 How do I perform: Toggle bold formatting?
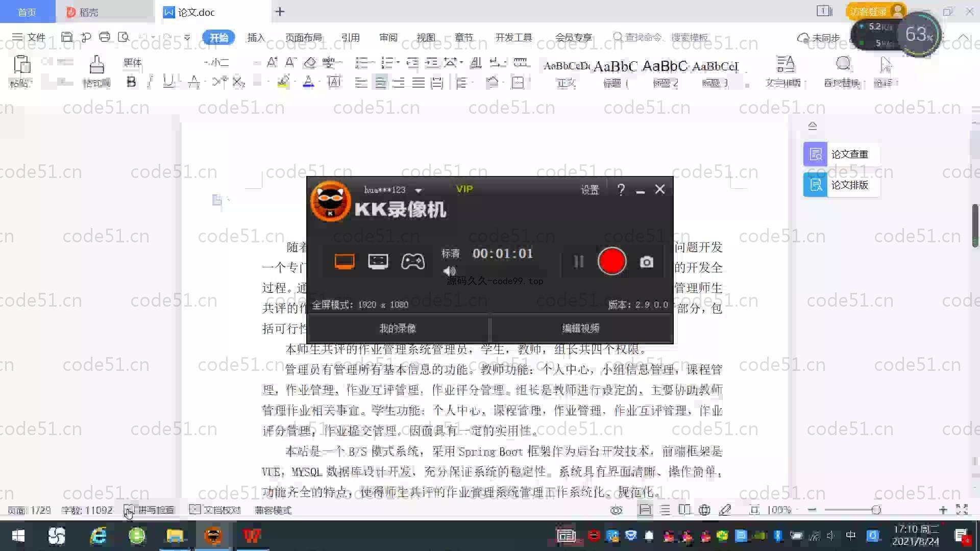[131, 82]
